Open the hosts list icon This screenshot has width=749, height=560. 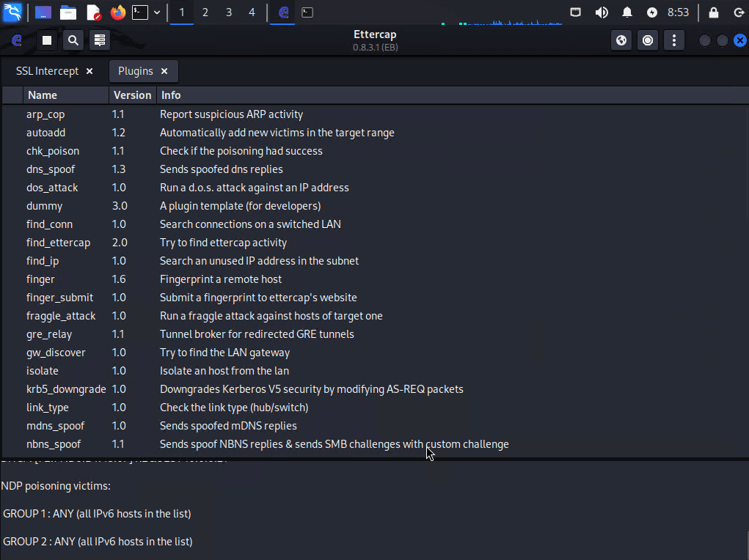click(x=100, y=40)
